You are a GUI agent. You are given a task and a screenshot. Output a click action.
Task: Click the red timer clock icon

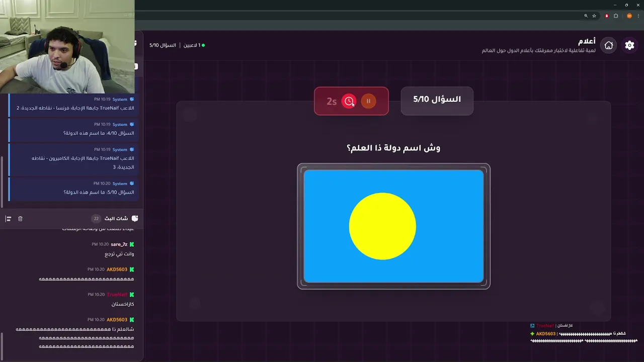(x=349, y=101)
